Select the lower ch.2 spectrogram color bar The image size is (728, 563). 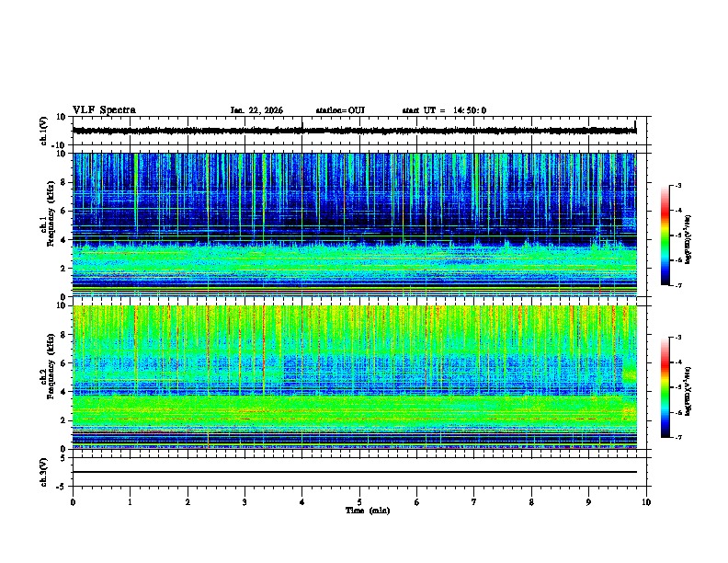(x=665, y=387)
